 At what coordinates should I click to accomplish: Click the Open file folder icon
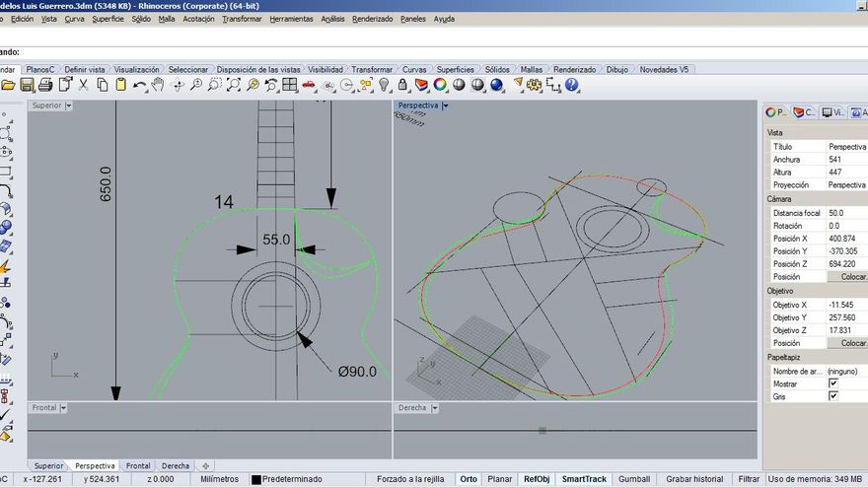click(x=10, y=86)
